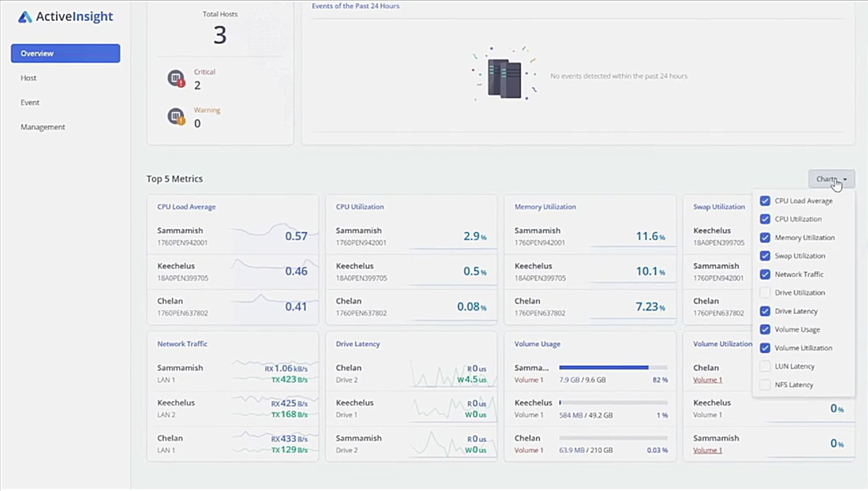
Task: Click Sammamish LAN 1 network traffic row
Action: (x=233, y=374)
